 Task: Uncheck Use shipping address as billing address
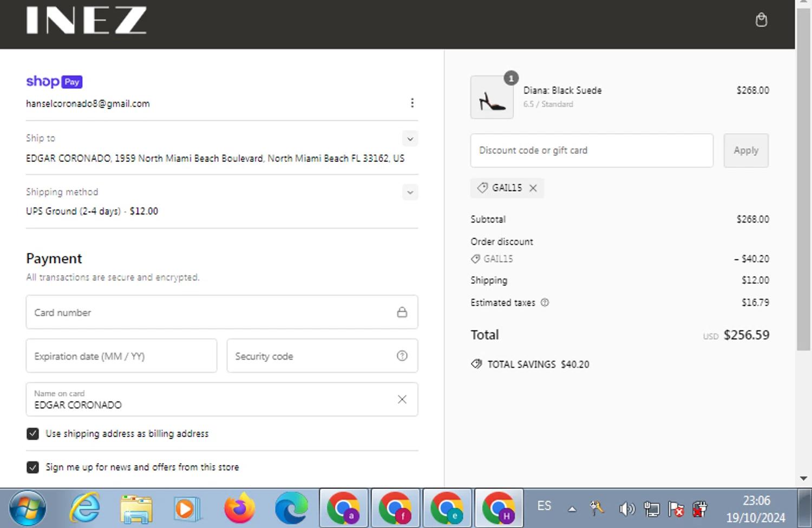pyautogui.click(x=32, y=434)
